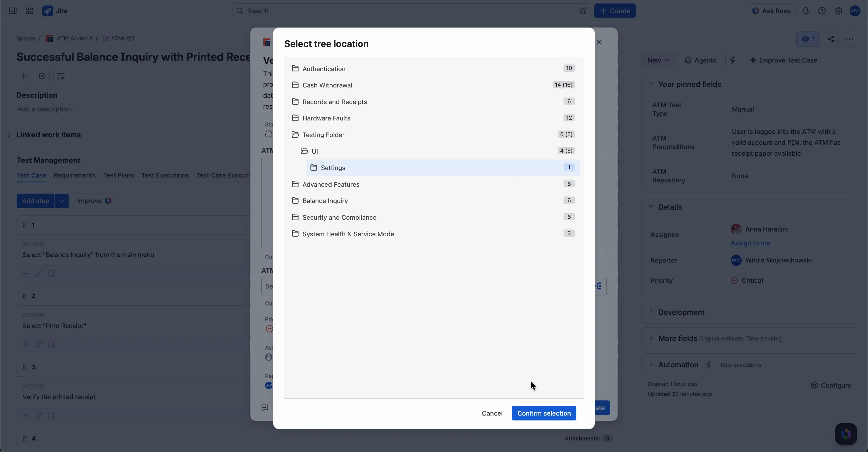Expand the More fields section
Image resolution: width=868 pixels, height=452 pixels.
(x=651, y=338)
